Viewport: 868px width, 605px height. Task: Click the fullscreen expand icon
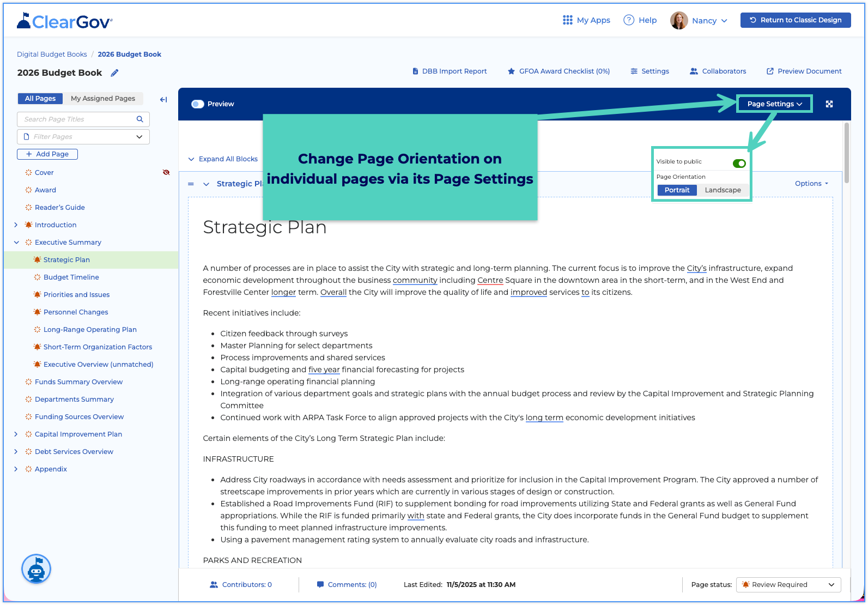[829, 104]
